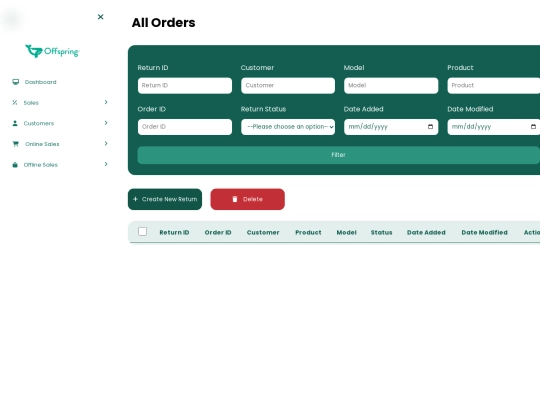Click the Return ID column header

coord(174,232)
